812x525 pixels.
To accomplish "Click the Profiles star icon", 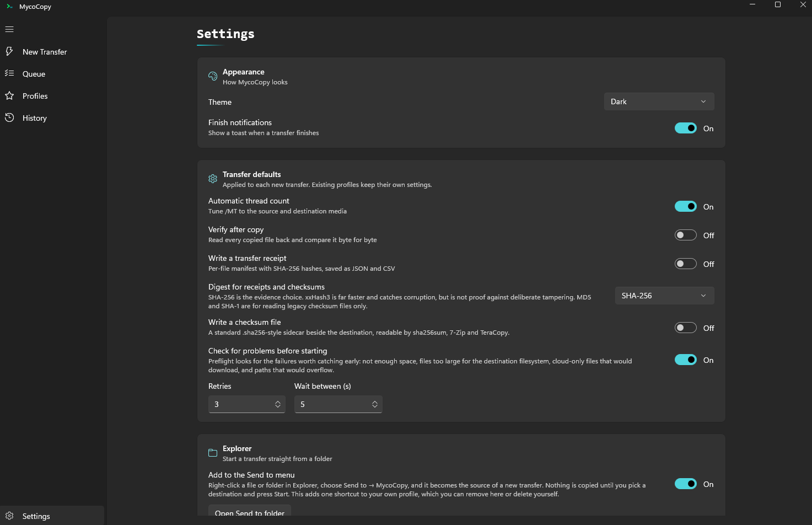I will click(x=9, y=95).
